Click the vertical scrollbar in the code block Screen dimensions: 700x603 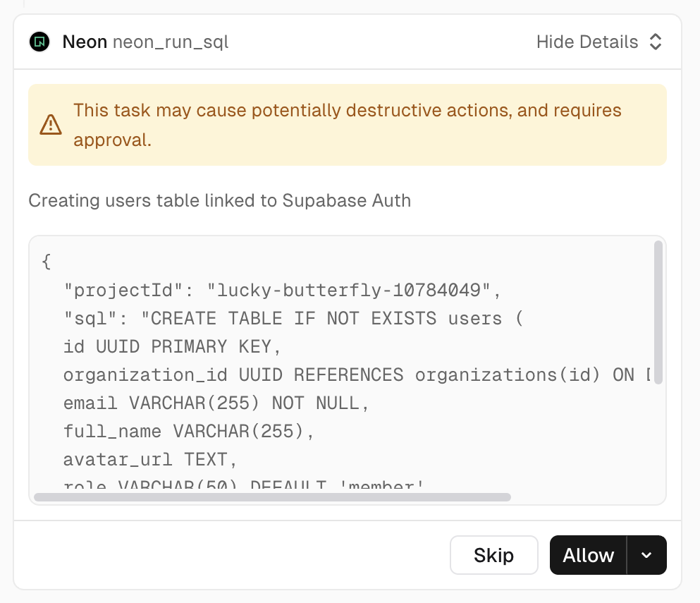click(658, 312)
